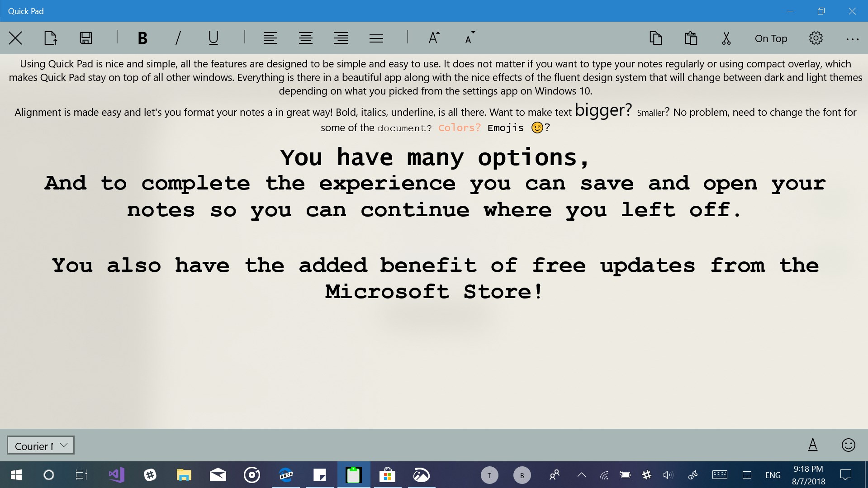Copy the selected text
Screen dimensions: 868x488
pos(655,38)
